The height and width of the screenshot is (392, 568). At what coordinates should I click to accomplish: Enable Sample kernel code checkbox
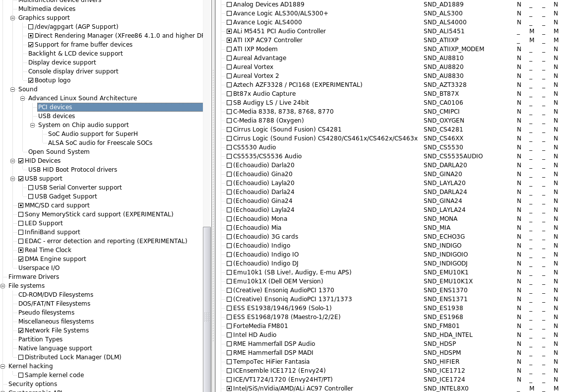[21, 375]
